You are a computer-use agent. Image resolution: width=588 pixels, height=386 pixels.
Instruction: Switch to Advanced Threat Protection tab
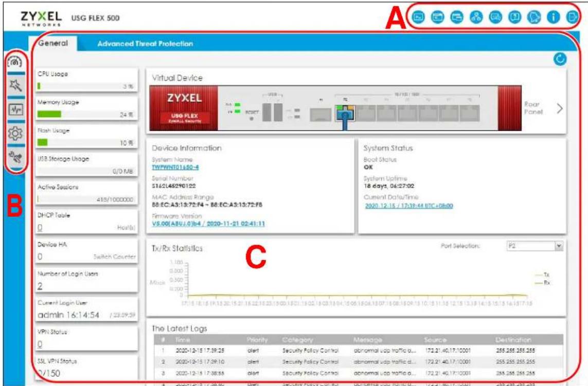tap(145, 44)
